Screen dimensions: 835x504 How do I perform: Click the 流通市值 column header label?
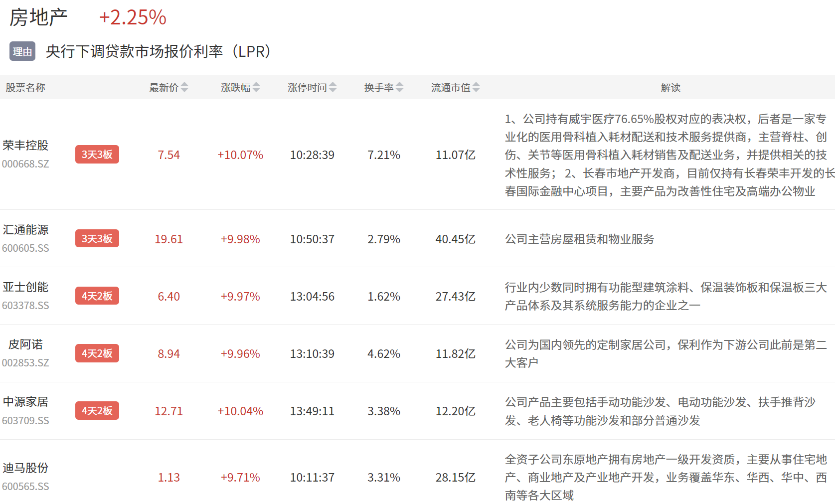click(x=451, y=88)
